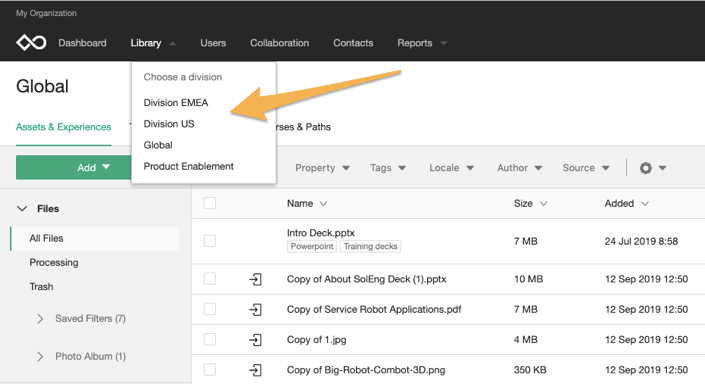Sort by the Name column header
Image resolution: width=705 pixels, height=384 pixels.
(x=307, y=203)
